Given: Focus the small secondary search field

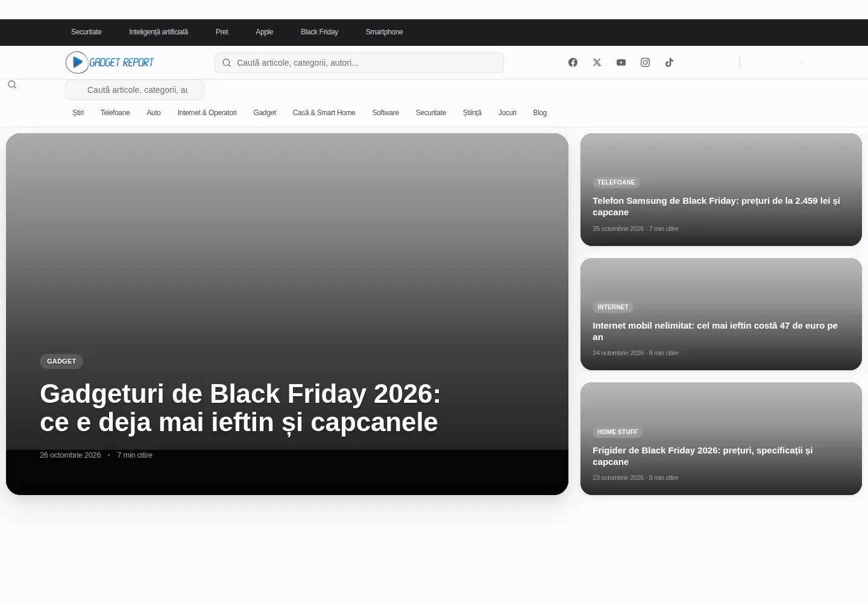Looking at the screenshot, I should 134,90.
